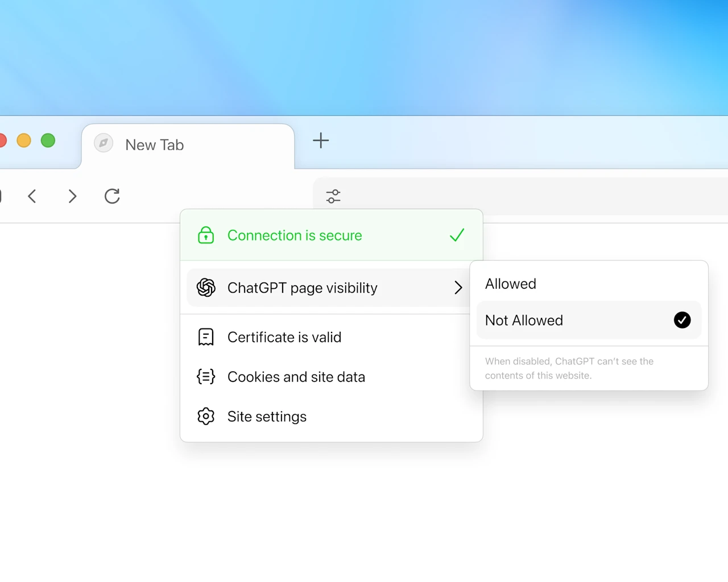This screenshot has width=728, height=582.
Task: Reload the page using the refresh icon
Action: click(112, 196)
